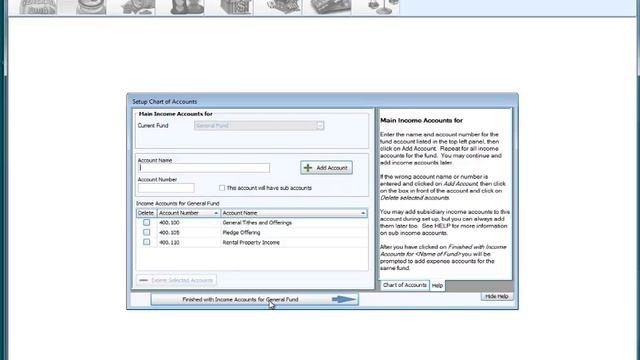Click the Delete column header
Image resolution: width=640 pixels, height=360 pixels.
[146, 213]
